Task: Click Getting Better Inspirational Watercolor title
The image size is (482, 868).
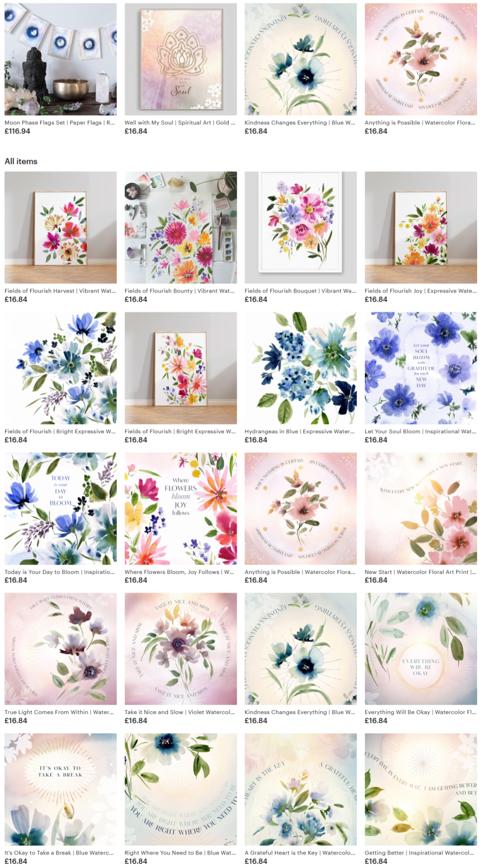Action: click(x=420, y=853)
